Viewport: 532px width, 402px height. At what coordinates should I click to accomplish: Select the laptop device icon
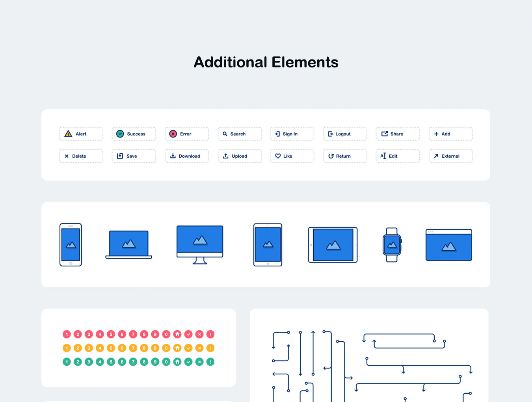click(x=129, y=245)
